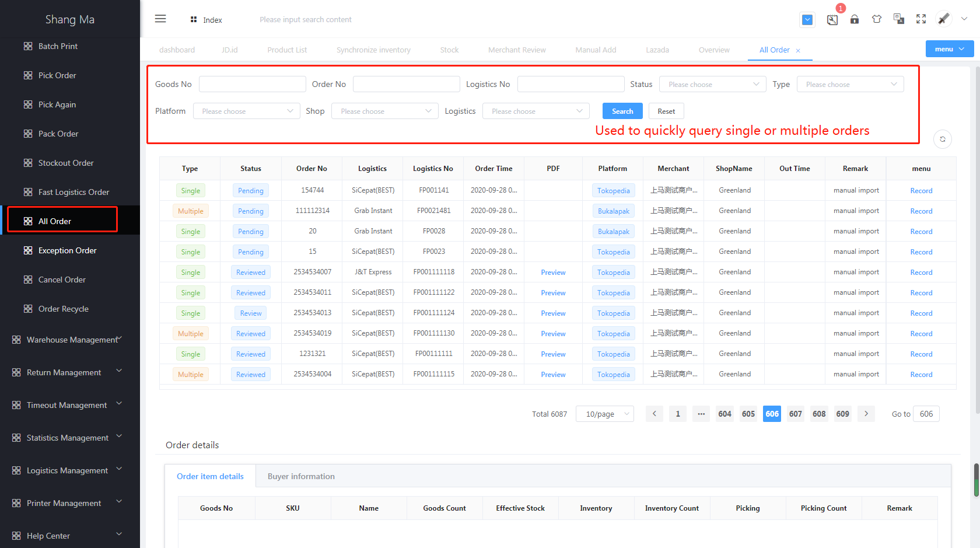Open the user avatar with the sword image

click(944, 19)
